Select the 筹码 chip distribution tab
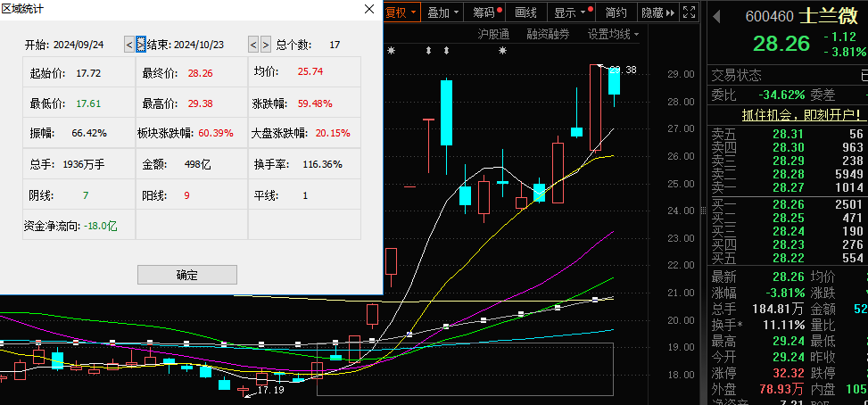Screen dimensions: 868x405 coord(486,12)
